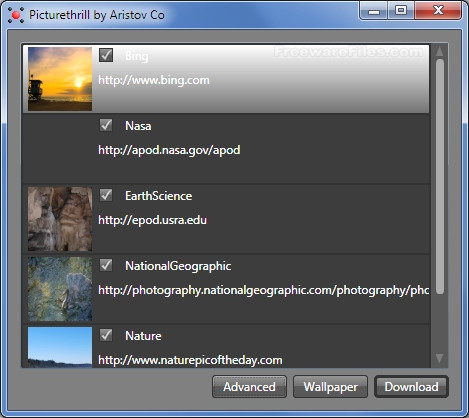Click the http://epod.usra.edu URL text
This screenshot has height=418, width=469.
153,220
